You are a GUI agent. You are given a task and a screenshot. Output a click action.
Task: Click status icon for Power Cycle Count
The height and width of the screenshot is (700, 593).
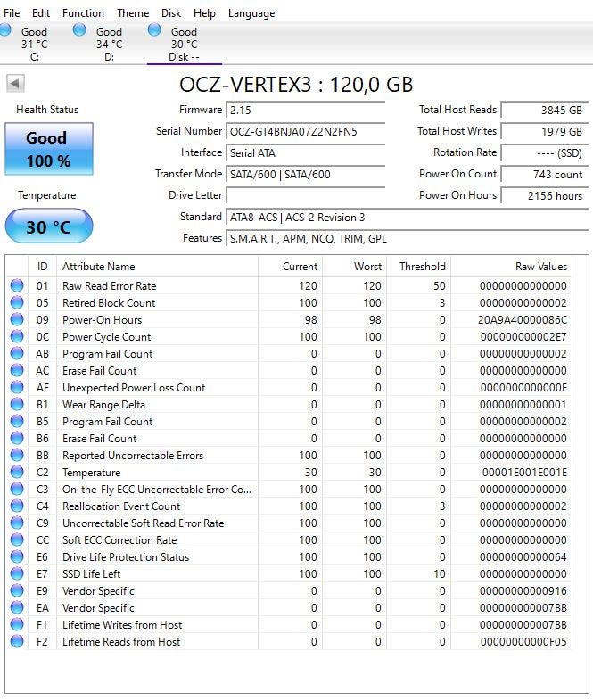pos(17,336)
